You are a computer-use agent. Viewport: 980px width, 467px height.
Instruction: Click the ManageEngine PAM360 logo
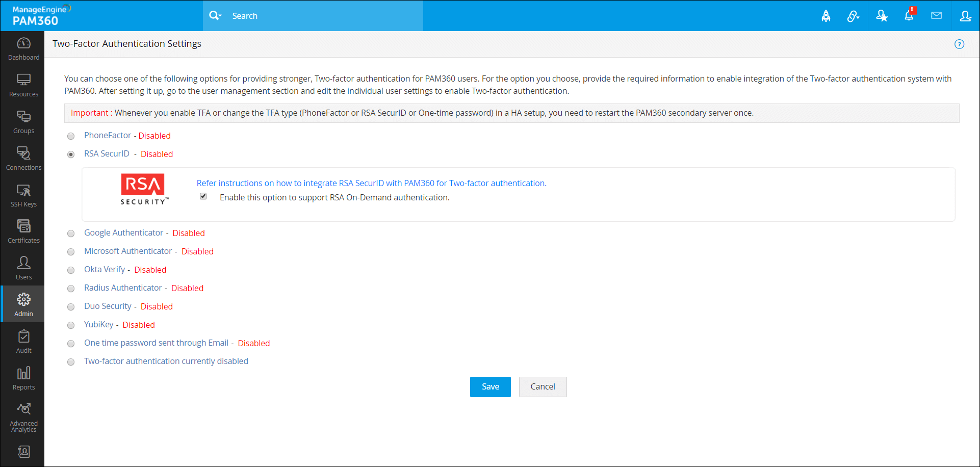(x=41, y=15)
